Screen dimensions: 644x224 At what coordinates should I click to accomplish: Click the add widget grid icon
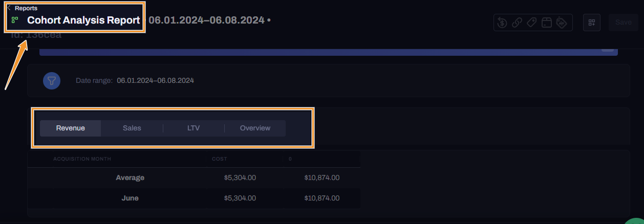592,23
